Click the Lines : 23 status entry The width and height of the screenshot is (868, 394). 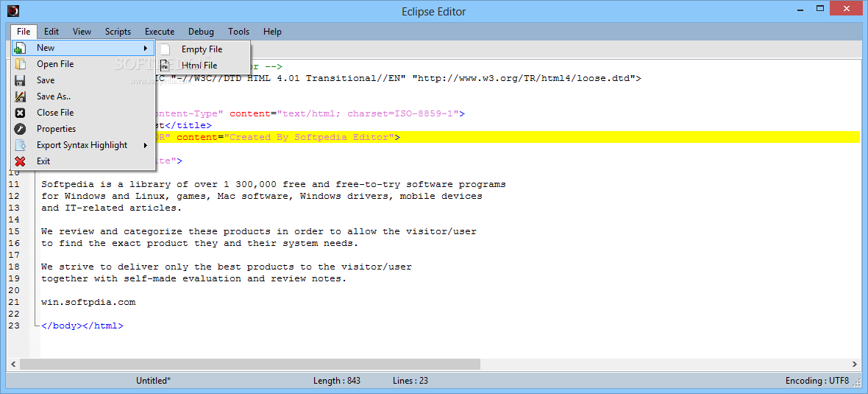point(410,381)
